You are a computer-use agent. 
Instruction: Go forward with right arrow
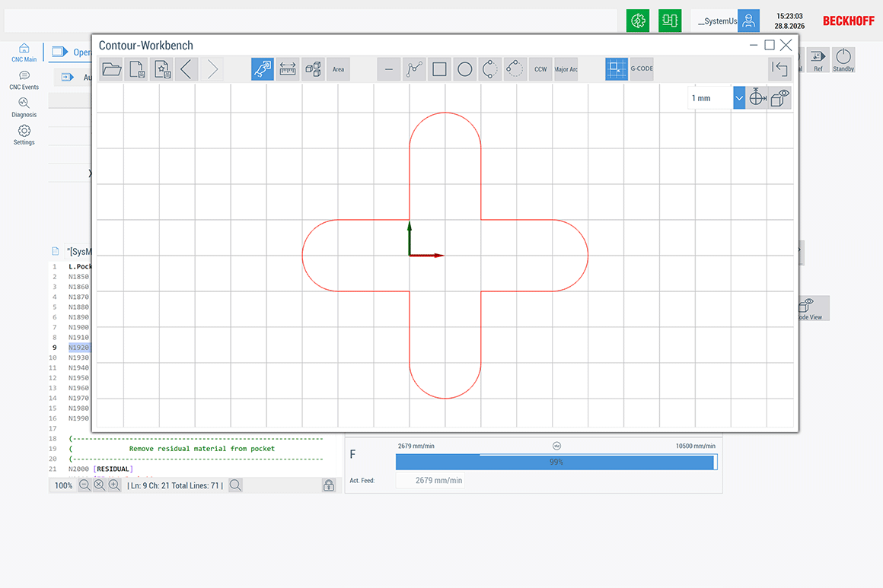pos(212,69)
